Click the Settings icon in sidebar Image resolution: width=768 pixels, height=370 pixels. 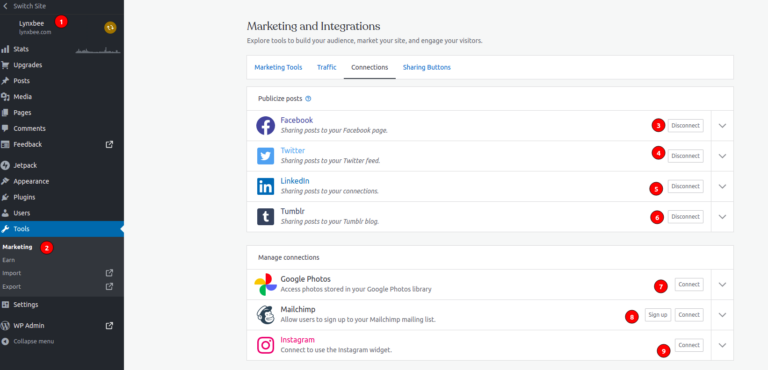(x=5, y=305)
